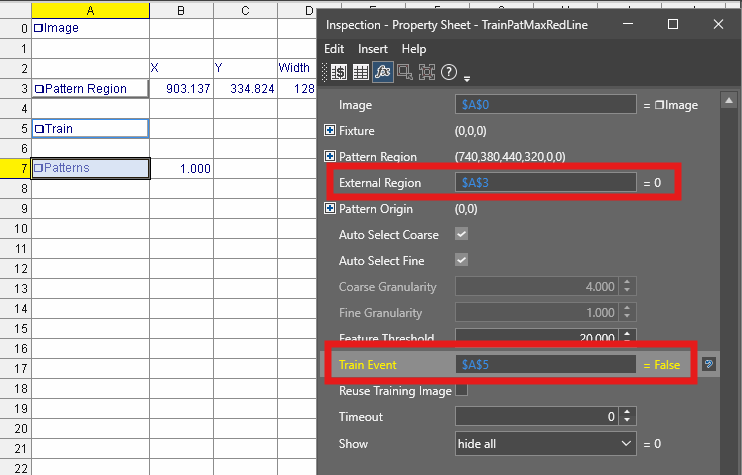Increase the Timeout value with up arrow
This screenshot has height=475, width=742.
point(627,412)
